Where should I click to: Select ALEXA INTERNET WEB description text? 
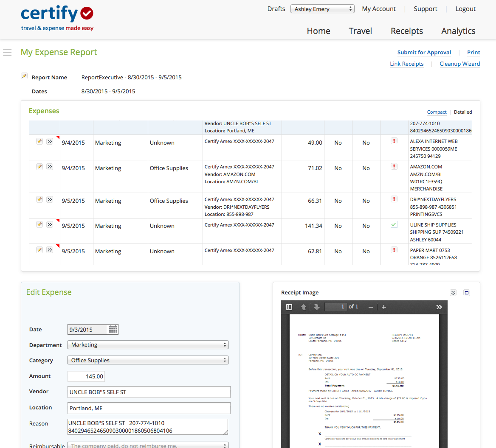pyautogui.click(x=434, y=141)
